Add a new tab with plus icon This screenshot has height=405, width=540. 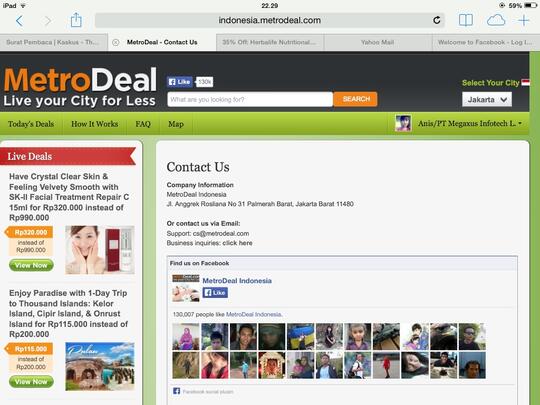[x=523, y=20]
